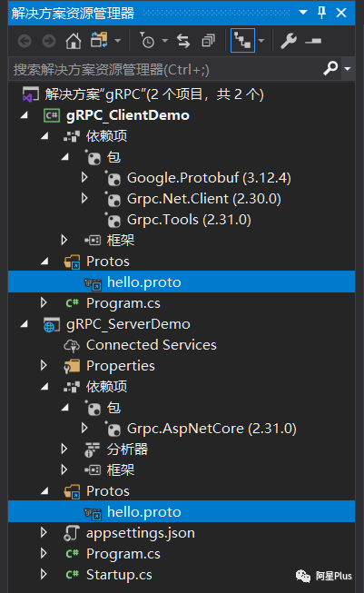Click the Back navigation arrow in toolbar
Image resolution: width=364 pixels, height=593 pixels.
coord(25,41)
